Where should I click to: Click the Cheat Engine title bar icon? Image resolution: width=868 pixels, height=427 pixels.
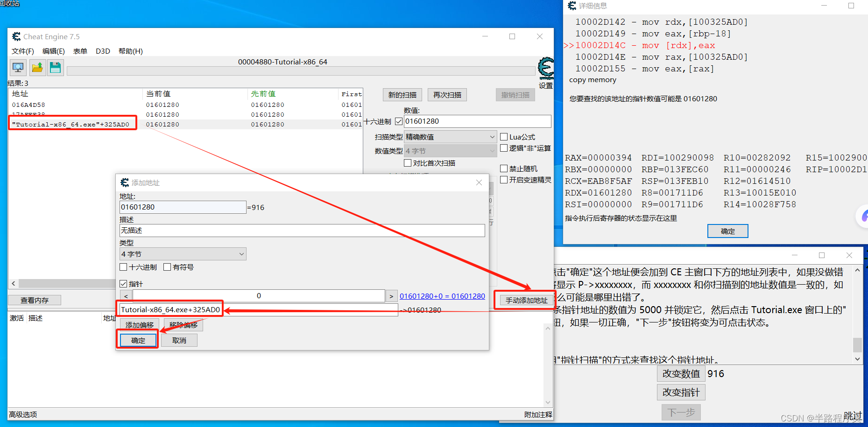point(16,36)
